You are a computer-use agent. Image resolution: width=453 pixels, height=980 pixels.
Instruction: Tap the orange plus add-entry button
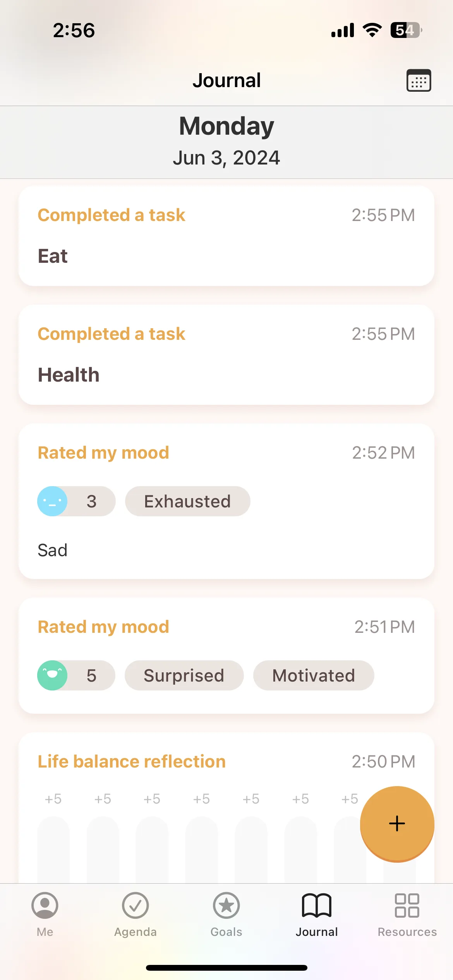coord(397,824)
